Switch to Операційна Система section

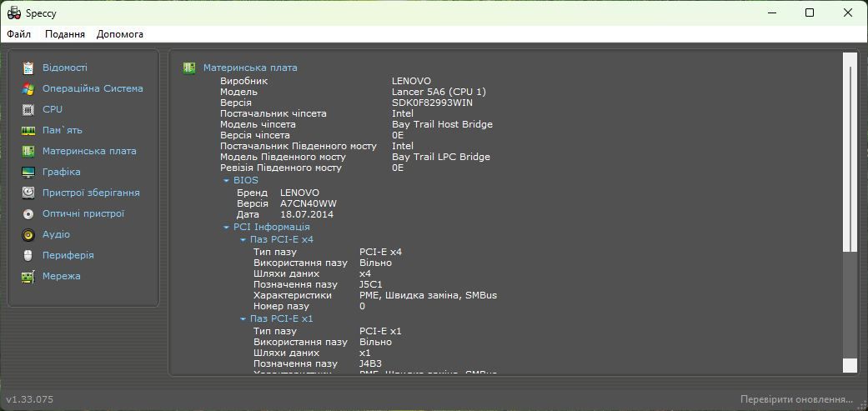click(93, 88)
